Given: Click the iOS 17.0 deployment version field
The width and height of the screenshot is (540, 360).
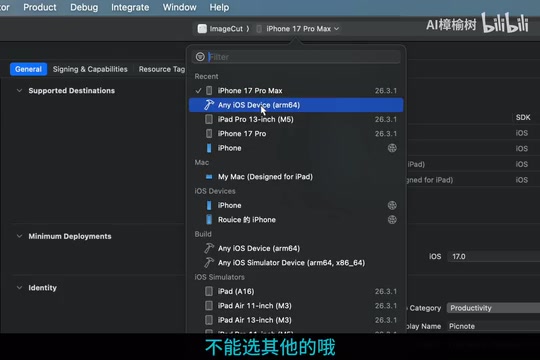Looking at the screenshot, I should tap(494, 257).
